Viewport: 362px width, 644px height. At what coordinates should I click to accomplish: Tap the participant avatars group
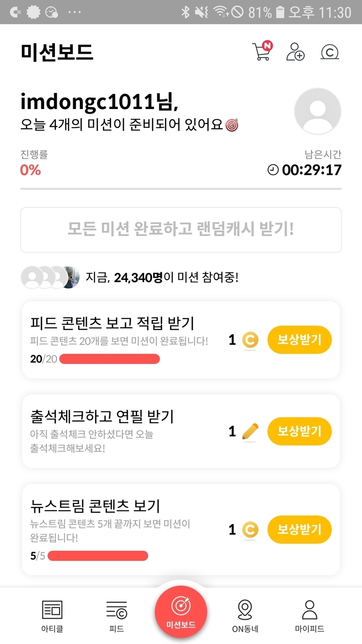pos(50,277)
